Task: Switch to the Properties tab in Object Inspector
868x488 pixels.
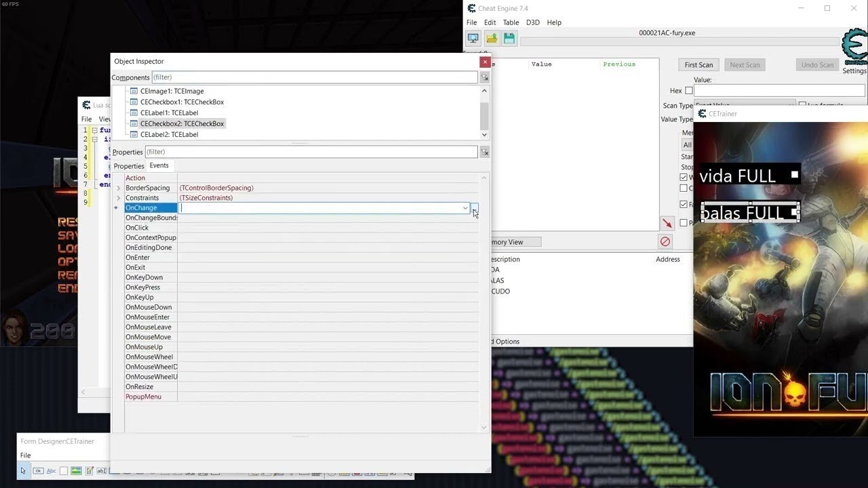Action: [x=129, y=166]
